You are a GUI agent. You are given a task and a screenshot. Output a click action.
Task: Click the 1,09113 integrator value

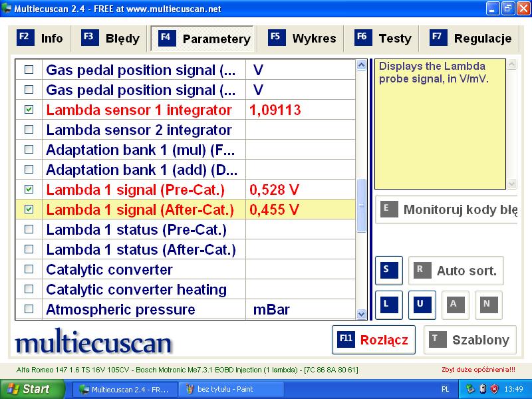click(x=275, y=110)
